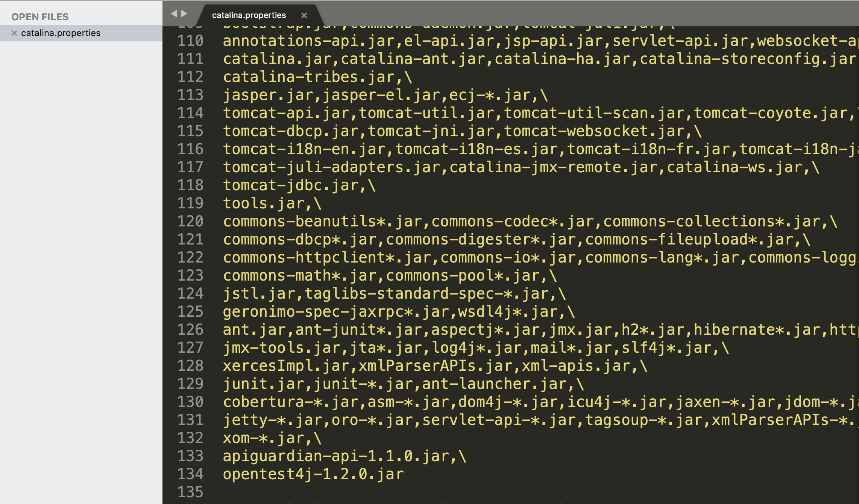The image size is (859, 504).
Task: Close the catalina.properties tab
Action: (304, 15)
